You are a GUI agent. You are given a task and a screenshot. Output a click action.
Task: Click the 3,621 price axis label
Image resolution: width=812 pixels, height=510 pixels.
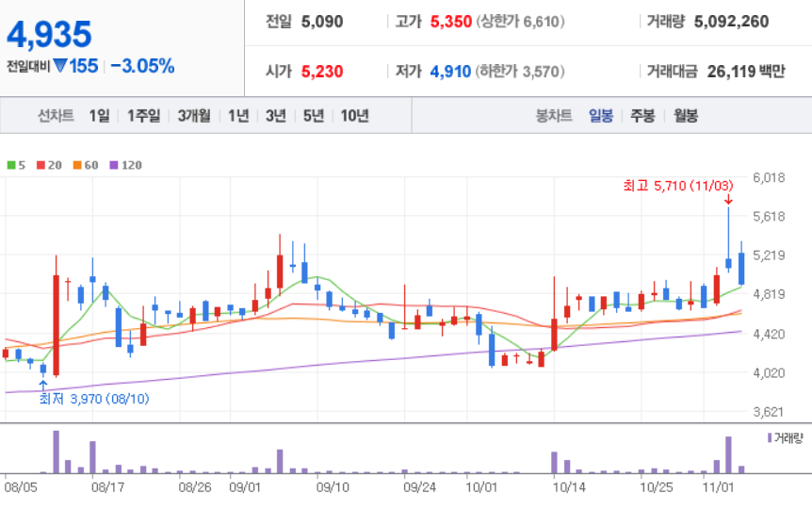click(x=769, y=412)
